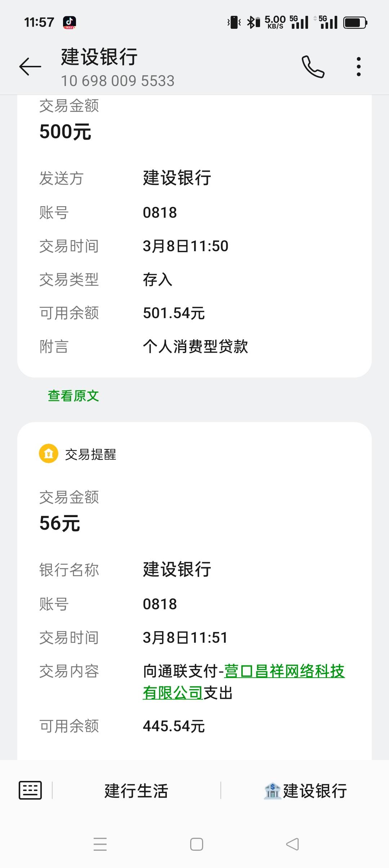Tap the back arrow icon
This screenshot has height=868, width=389.
[x=30, y=67]
